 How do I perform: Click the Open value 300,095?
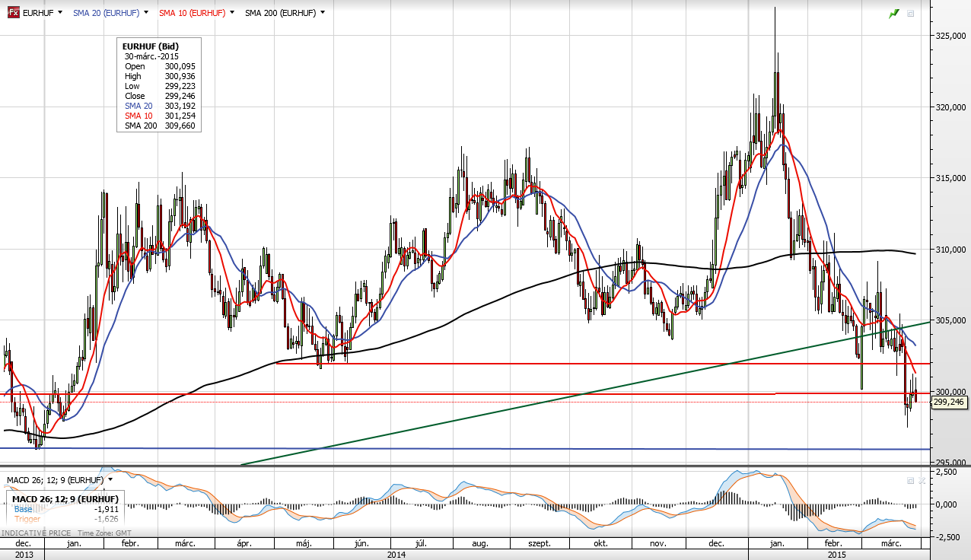tap(180, 66)
